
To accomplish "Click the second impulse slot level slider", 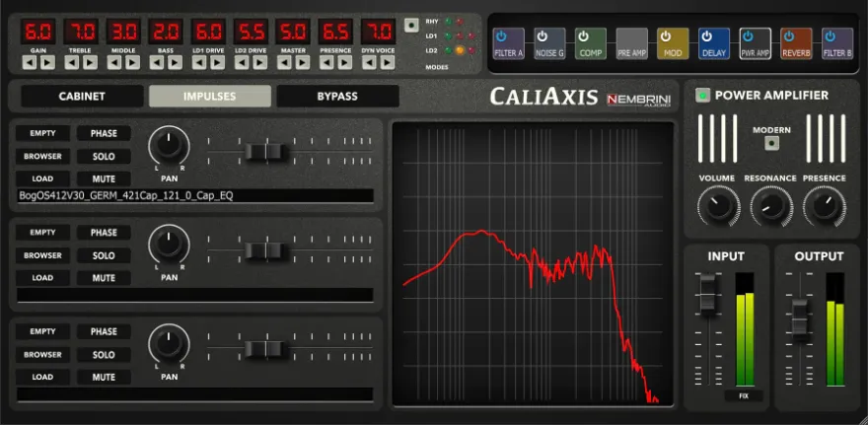I will (x=266, y=250).
